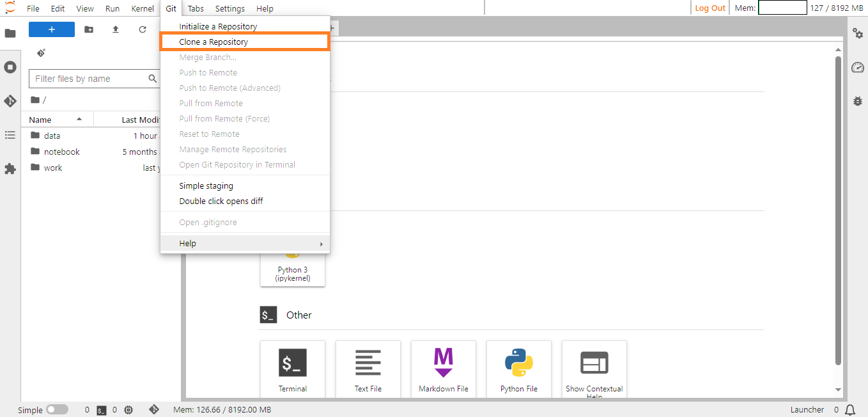Click the Mem input box at top
Viewport: 868px width, 417px height.
782,8
